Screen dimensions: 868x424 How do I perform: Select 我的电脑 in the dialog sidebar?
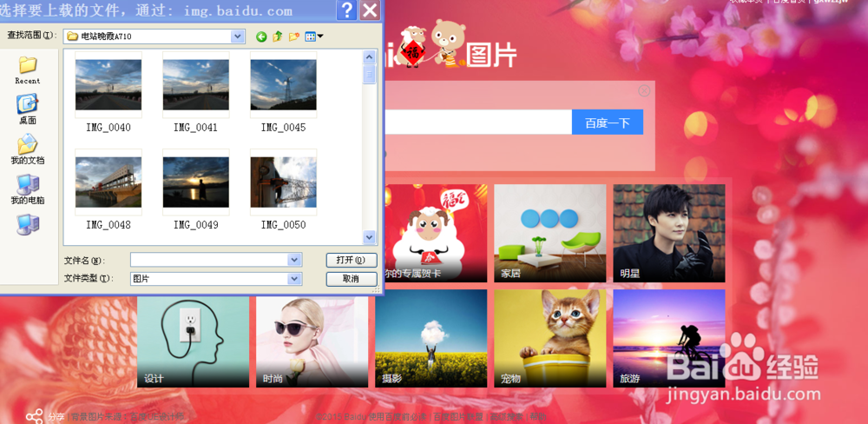(28, 189)
